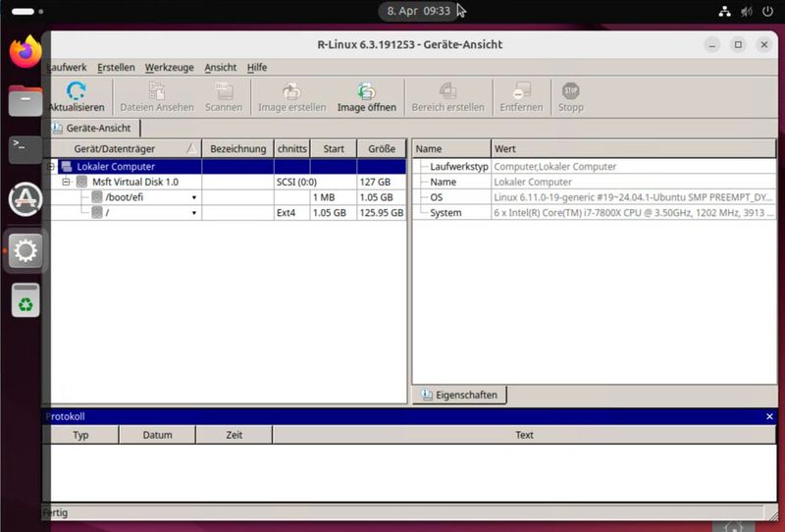Open an image with Image öffnen
This screenshot has width=785, height=532.
tap(366, 96)
